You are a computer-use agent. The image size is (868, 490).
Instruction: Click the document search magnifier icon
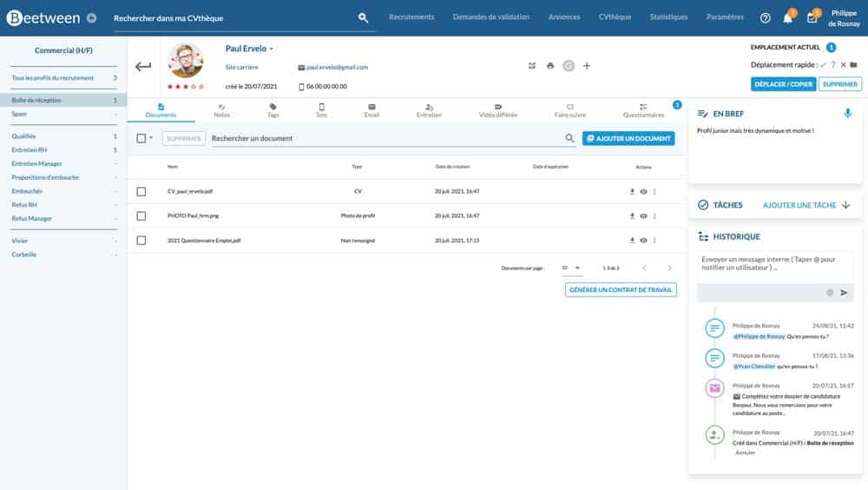[x=569, y=138]
